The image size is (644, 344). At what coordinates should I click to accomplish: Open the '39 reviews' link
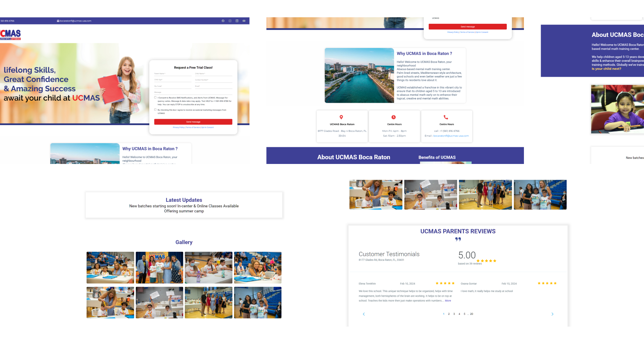pyautogui.click(x=476, y=264)
